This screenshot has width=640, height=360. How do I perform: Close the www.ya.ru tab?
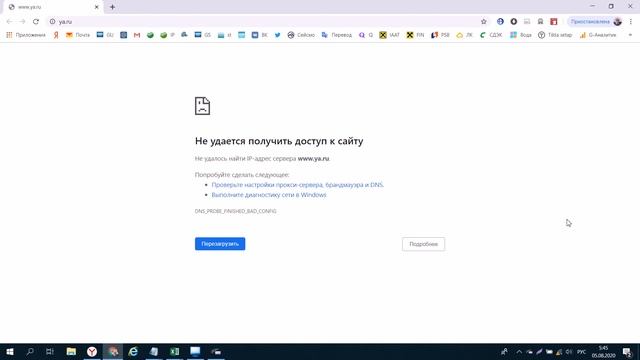point(97,7)
